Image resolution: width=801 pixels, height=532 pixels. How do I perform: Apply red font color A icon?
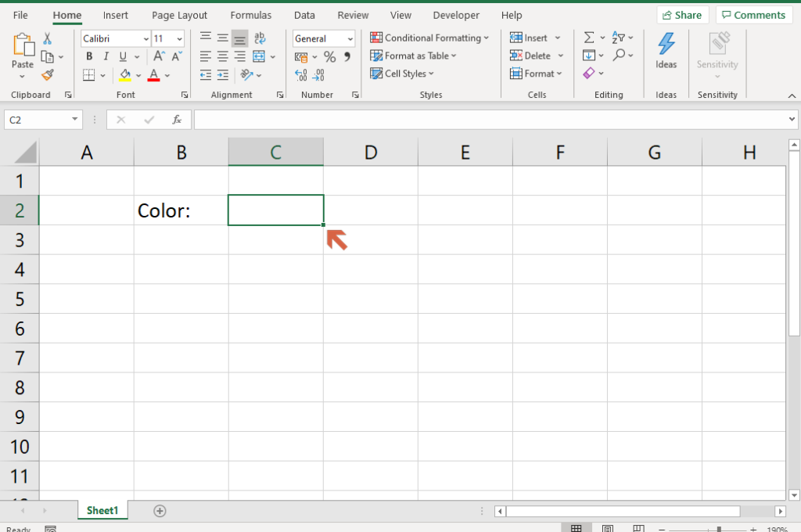pos(154,75)
